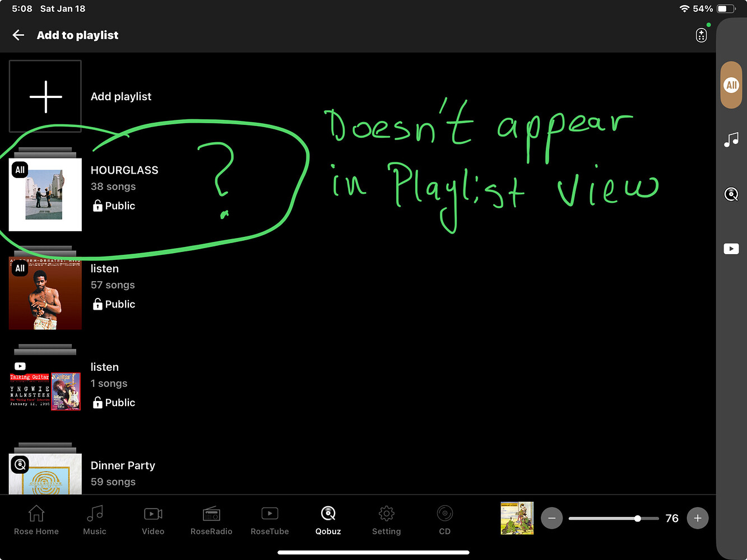Click the 1 songs count text
This screenshot has width=747, height=560.
109,384
